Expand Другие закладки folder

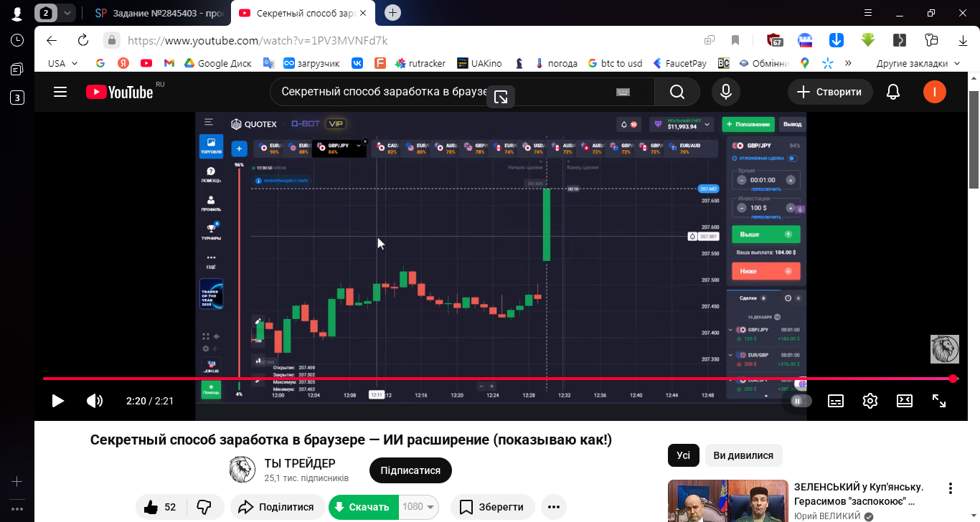pyautogui.click(x=918, y=63)
